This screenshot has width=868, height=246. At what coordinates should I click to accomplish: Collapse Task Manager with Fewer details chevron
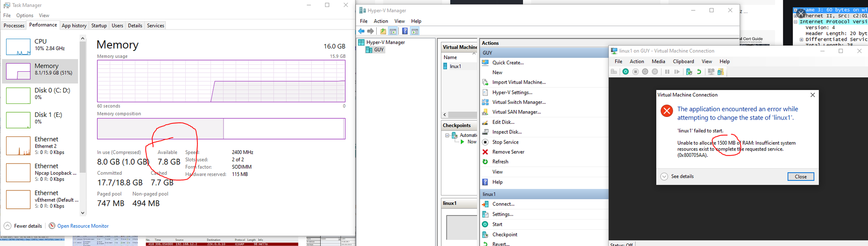(7, 226)
